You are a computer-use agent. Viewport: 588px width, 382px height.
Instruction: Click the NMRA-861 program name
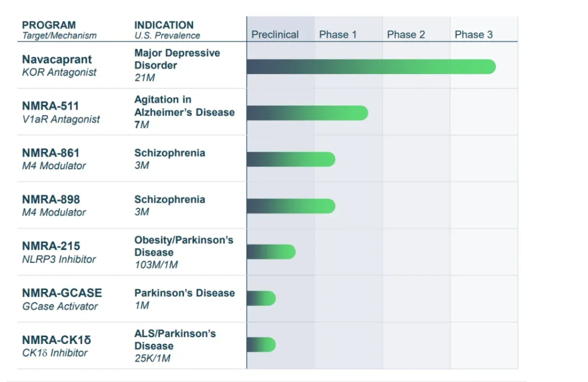coord(50,153)
